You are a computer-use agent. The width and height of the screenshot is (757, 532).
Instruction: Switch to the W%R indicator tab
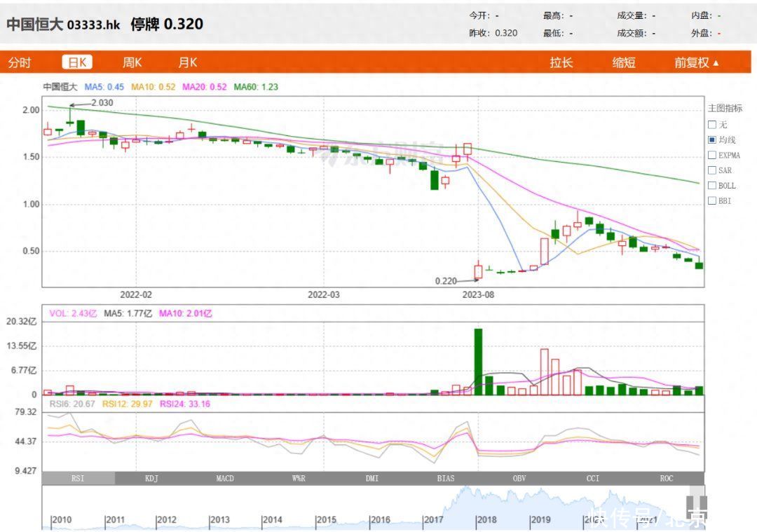pos(299,479)
